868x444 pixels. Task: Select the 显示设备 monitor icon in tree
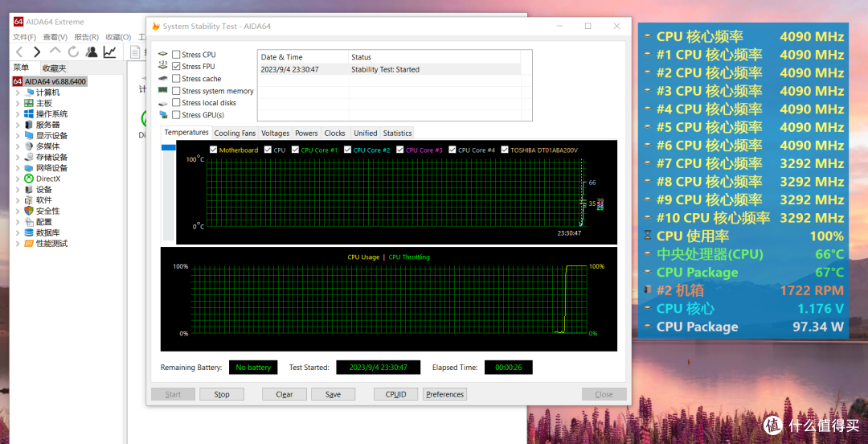29,136
